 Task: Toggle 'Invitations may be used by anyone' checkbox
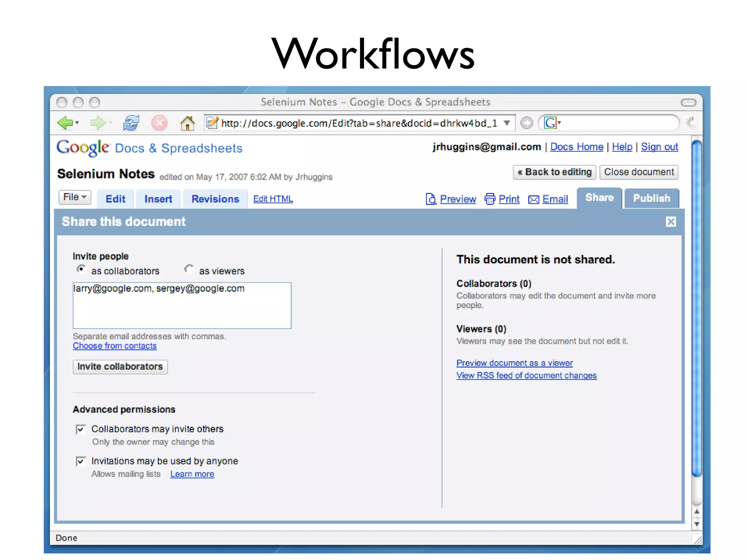pos(81,462)
